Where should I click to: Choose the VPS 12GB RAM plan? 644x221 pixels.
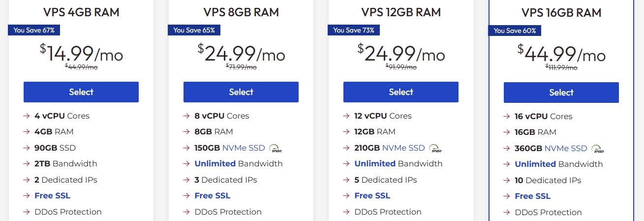[x=401, y=92]
